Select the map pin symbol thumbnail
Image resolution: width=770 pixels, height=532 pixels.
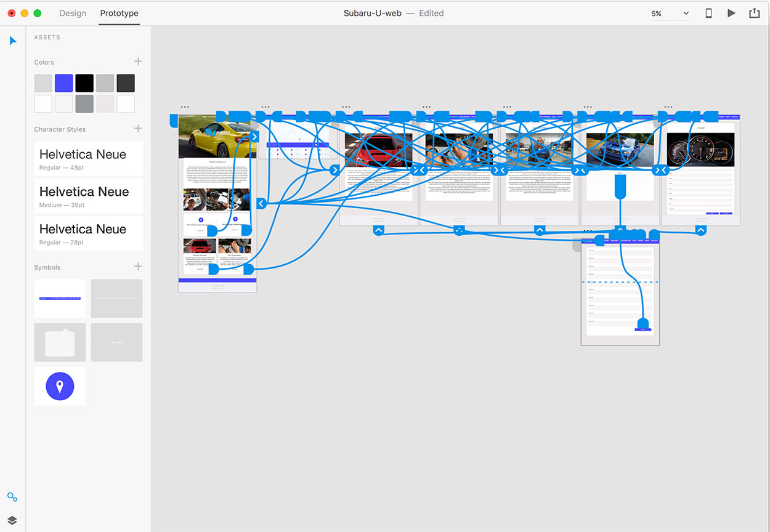[60, 386]
